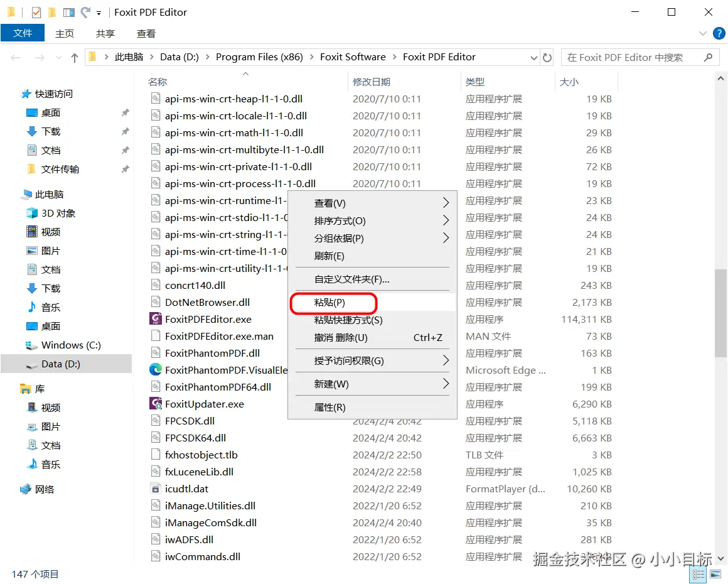Open the 文件 ribbon tab
Image resolution: width=728 pixels, height=584 pixels.
23,33
